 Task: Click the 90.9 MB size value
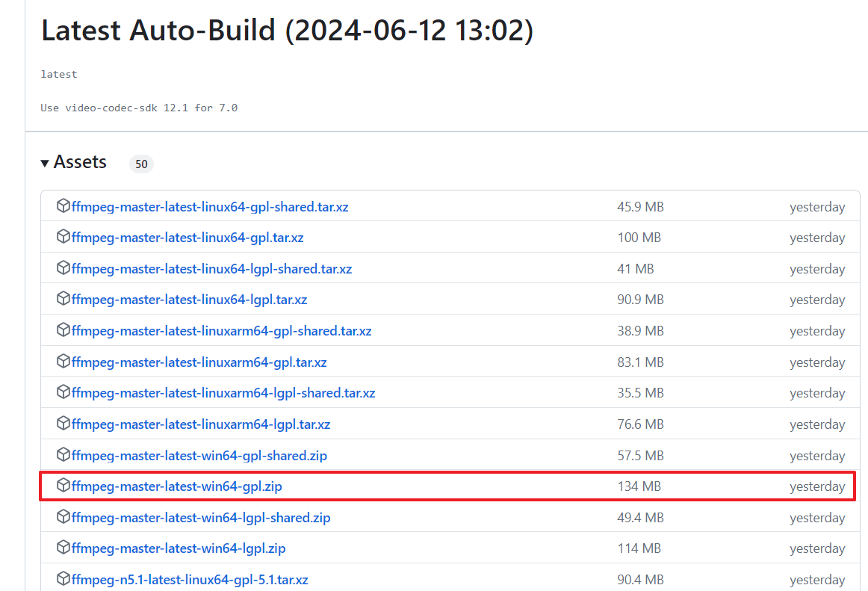tap(640, 300)
